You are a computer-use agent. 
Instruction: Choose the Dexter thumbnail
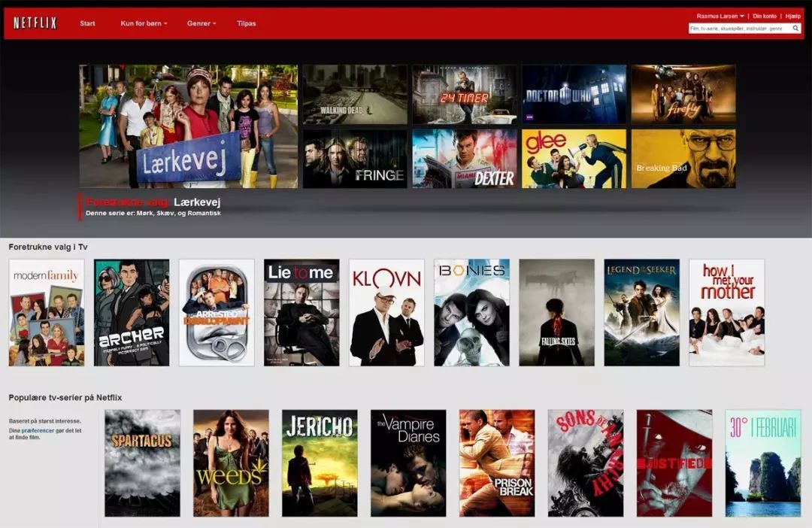(465, 159)
